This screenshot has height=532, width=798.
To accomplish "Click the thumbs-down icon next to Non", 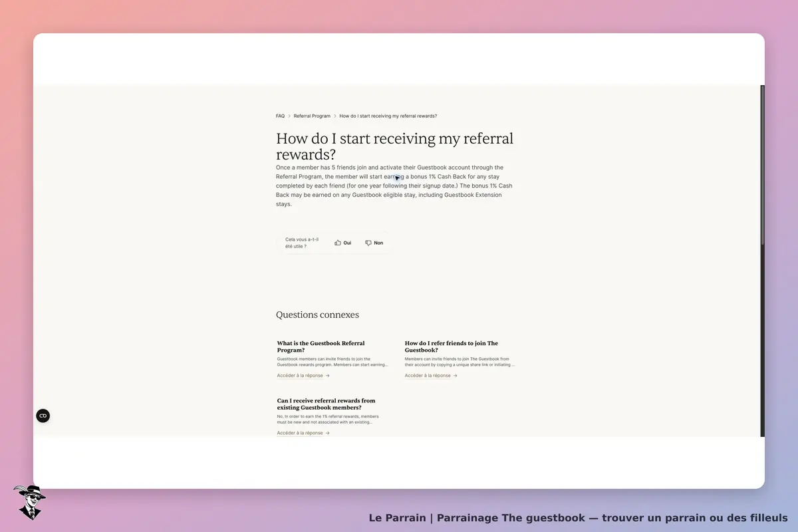I will (x=368, y=243).
